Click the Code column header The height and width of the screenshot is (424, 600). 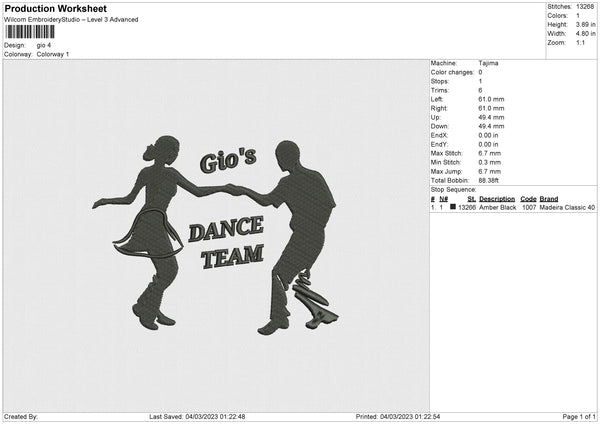point(528,199)
